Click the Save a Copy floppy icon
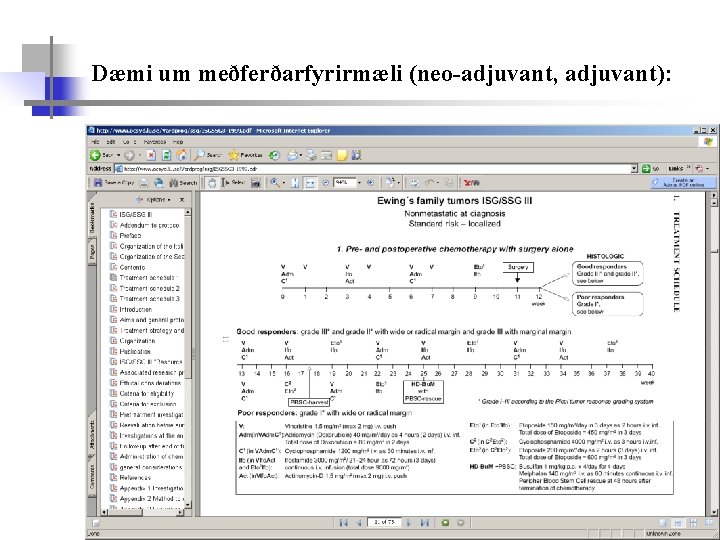This screenshot has height=540, width=720. (x=98, y=183)
